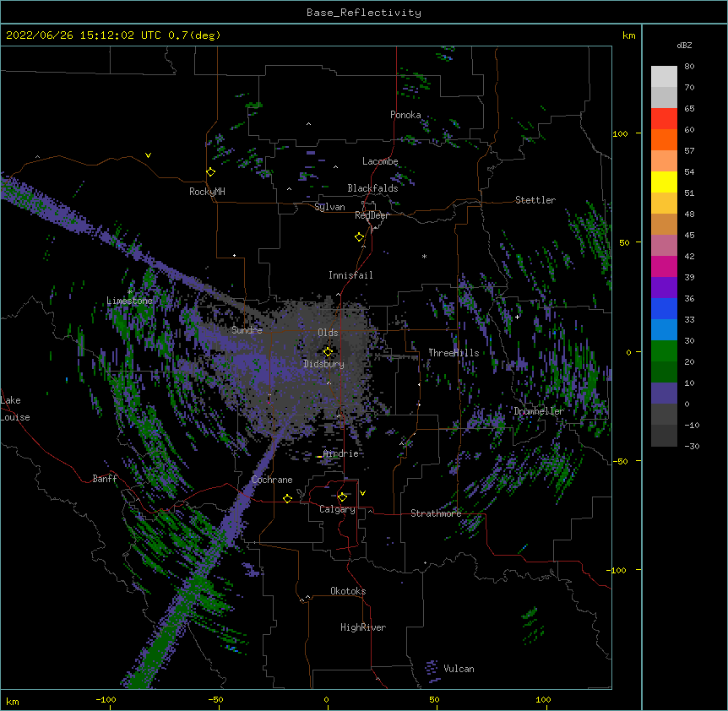This screenshot has height=711, width=728.
Task: Click the HighRiver town label
Action: 363,628
